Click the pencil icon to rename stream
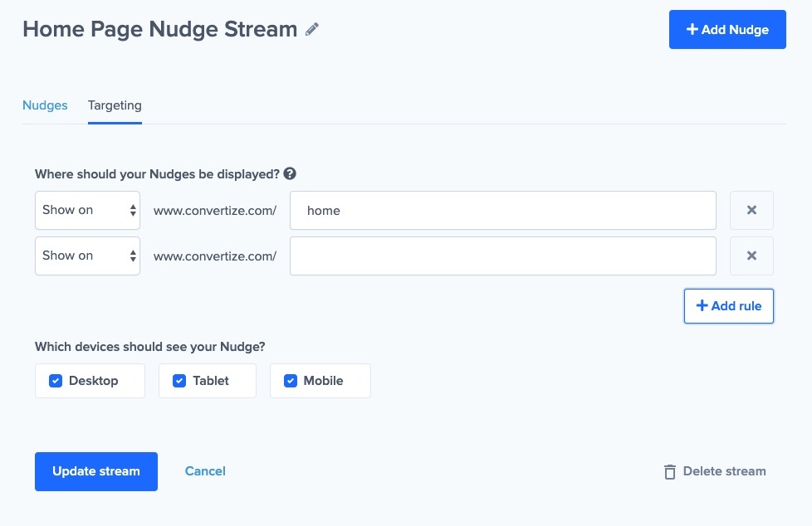 [x=312, y=30]
